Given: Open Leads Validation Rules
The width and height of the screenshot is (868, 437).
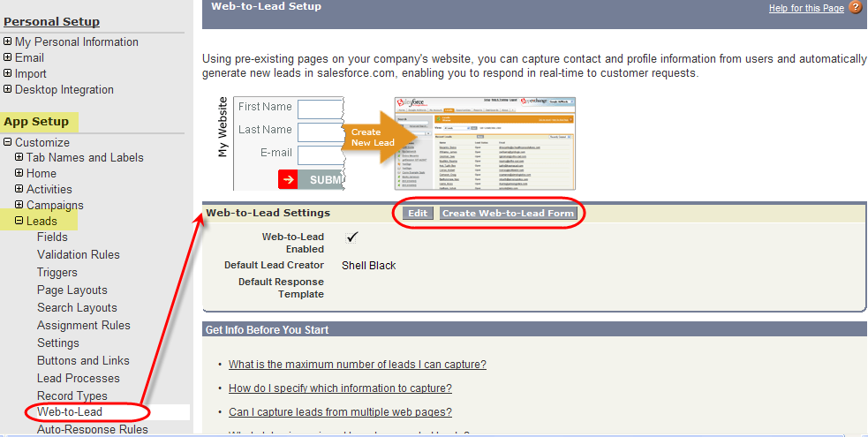Looking at the screenshot, I should [79, 254].
